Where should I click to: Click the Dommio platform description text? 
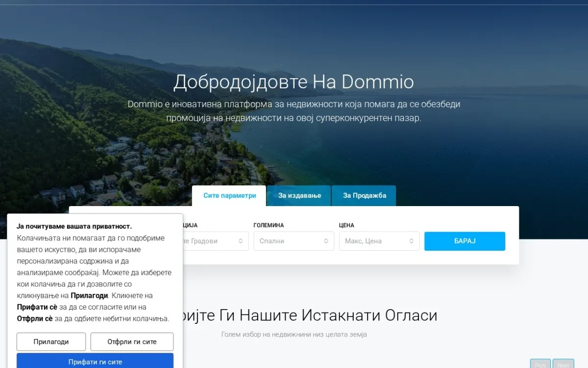point(294,111)
